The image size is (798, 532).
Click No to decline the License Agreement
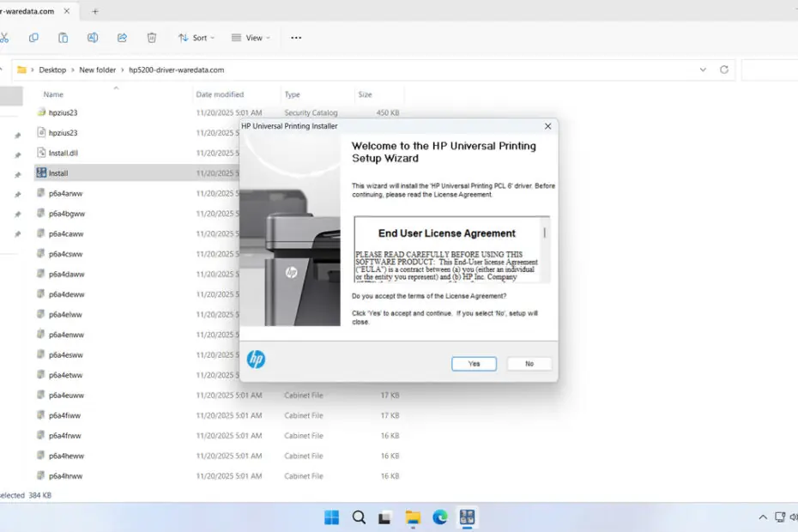point(529,363)
